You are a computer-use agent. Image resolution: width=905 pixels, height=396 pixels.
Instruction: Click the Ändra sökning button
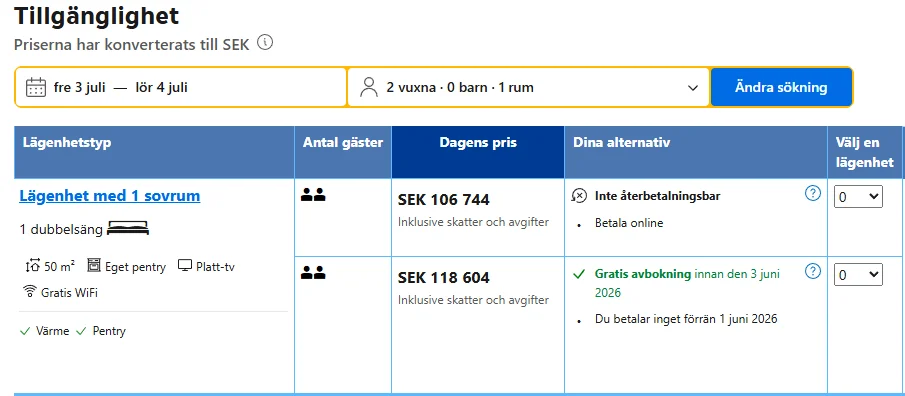click(781, 87)
